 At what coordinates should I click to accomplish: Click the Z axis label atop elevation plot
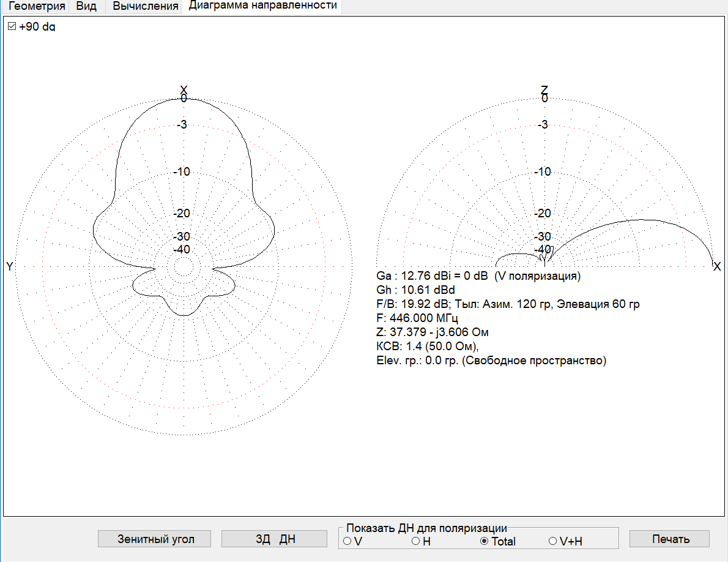pyautogui.click(x=544, y=89)
